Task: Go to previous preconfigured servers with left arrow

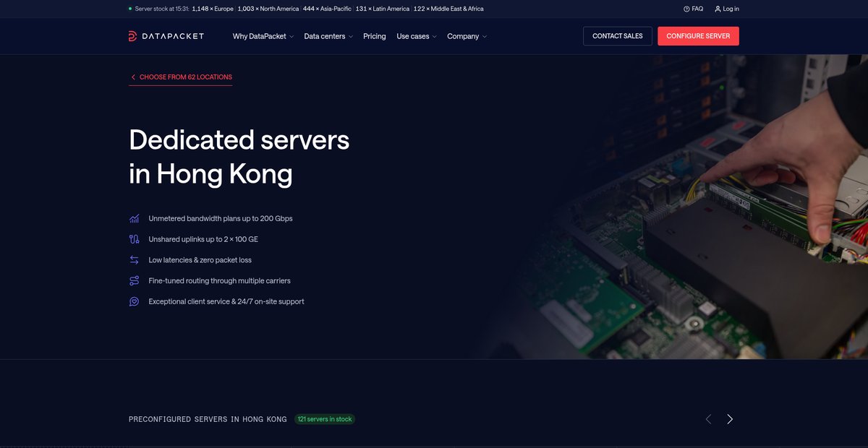Action: click(709, 419)
